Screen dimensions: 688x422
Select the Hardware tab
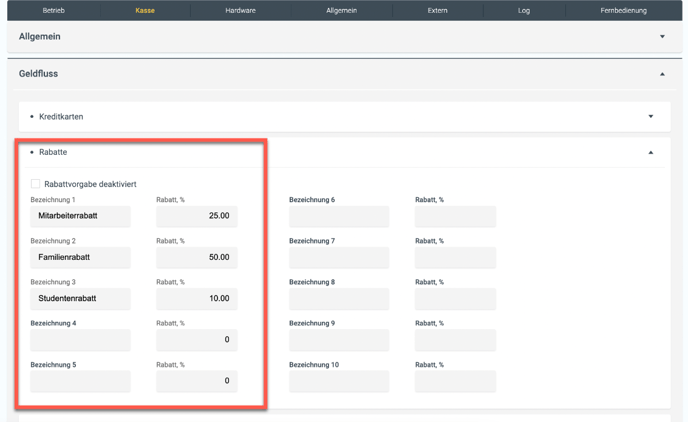pos(240,10)
